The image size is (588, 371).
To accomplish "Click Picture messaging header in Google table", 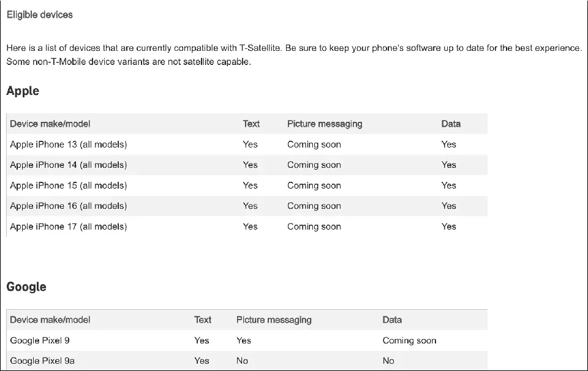I will click(274, 320).
